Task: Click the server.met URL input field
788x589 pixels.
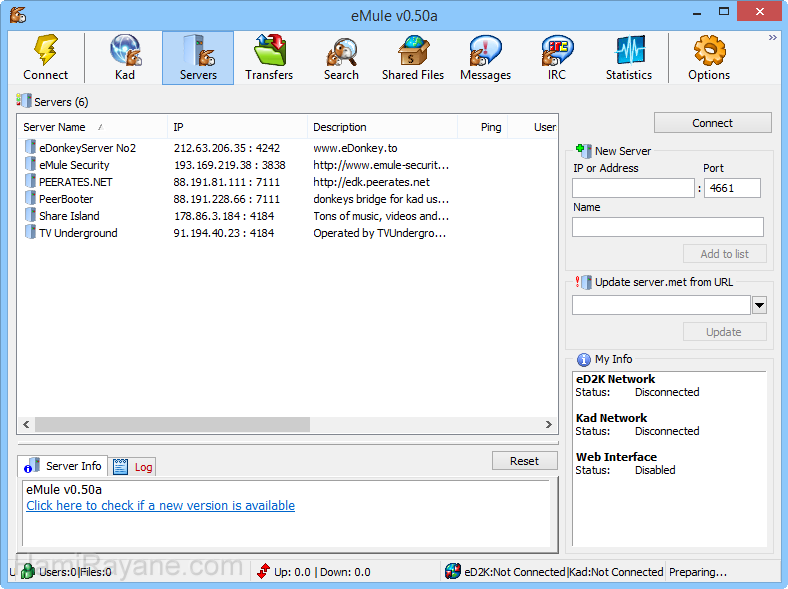Action: [661, 305]
